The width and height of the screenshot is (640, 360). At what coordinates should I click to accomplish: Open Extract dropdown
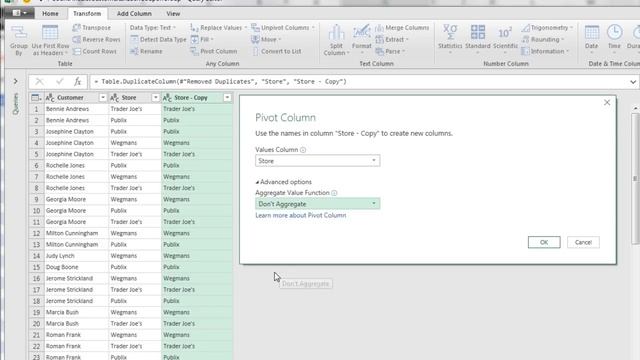pyautogui.click(x=392, y=40)
